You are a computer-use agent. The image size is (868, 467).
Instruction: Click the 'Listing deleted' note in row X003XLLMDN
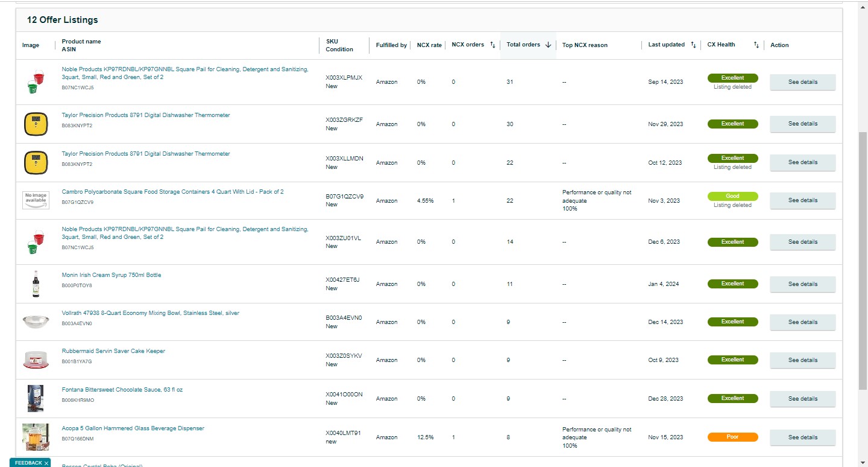732,167
